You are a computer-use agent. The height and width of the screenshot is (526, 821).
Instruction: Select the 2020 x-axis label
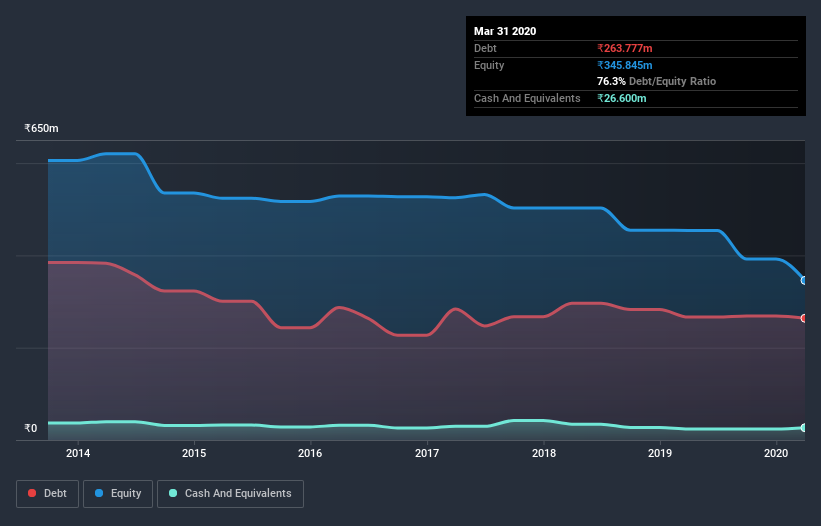point(776,453)
